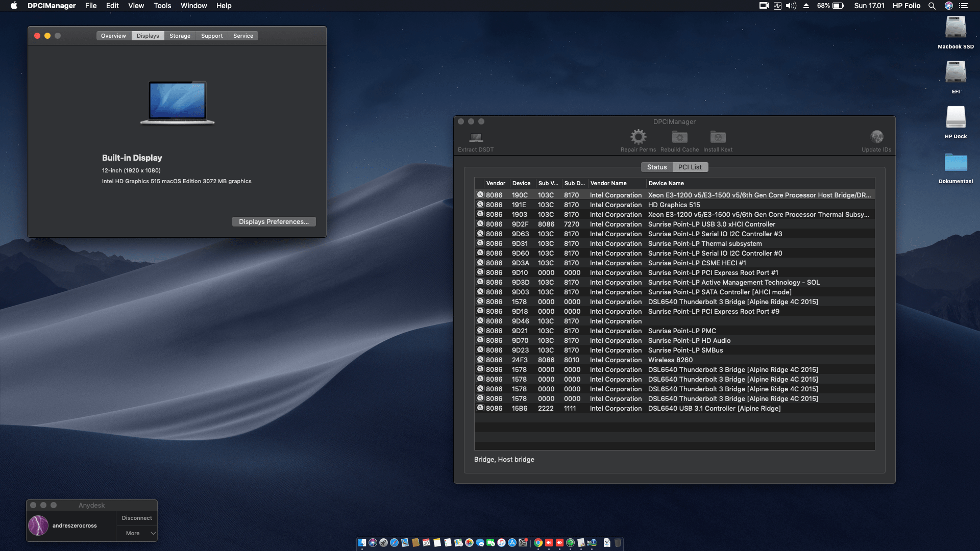This screenshot has height=551, width=980.
Task: Select the Wireless 8260 row
Action: 674,360
